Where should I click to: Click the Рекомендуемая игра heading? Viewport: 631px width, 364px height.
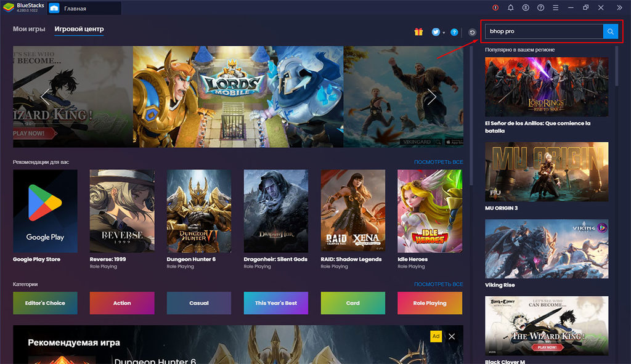click(74, 342)
